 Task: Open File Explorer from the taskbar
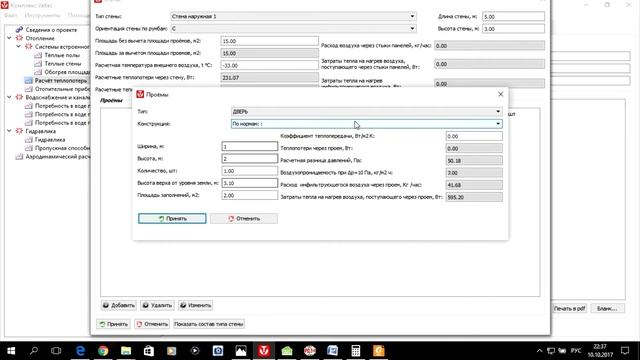coord(126,351)
